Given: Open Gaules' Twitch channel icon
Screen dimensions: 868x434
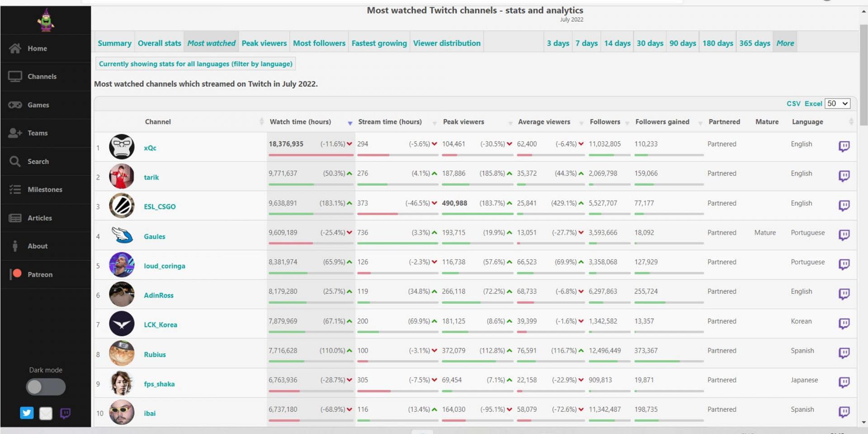Looking at the screenshot, I should pos(844,235).
